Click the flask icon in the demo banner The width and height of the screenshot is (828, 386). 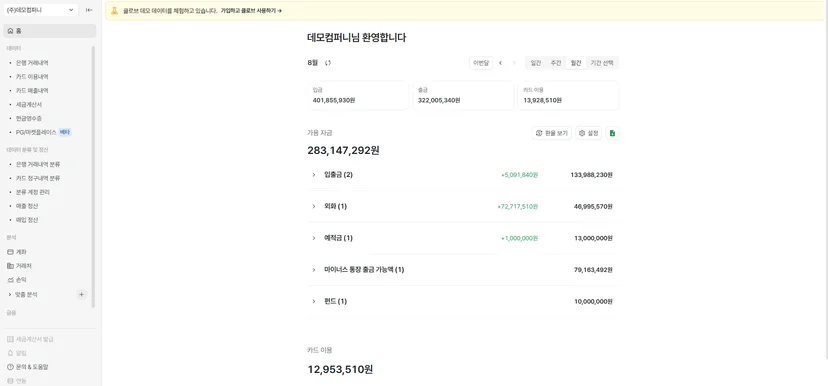115,10
